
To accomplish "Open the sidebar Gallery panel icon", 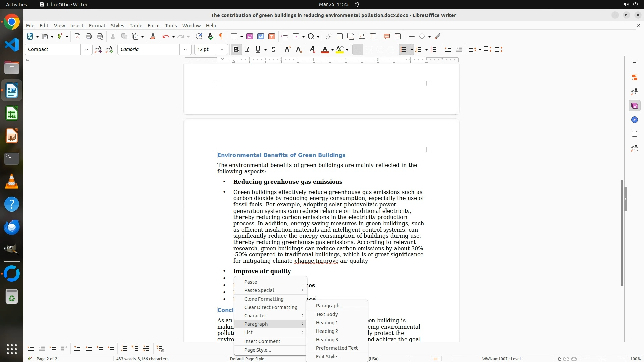I will [634, 106].
